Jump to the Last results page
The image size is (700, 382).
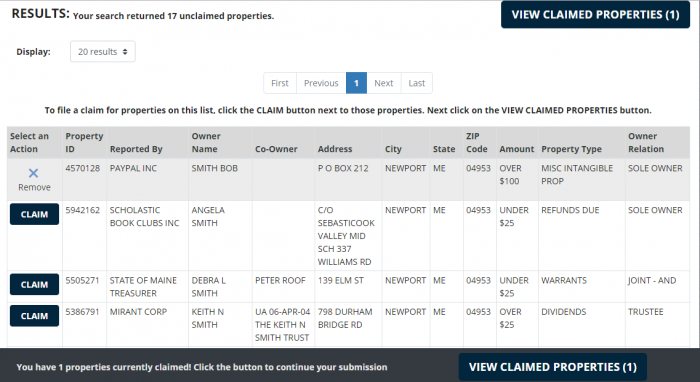click(x=417, y=83)
